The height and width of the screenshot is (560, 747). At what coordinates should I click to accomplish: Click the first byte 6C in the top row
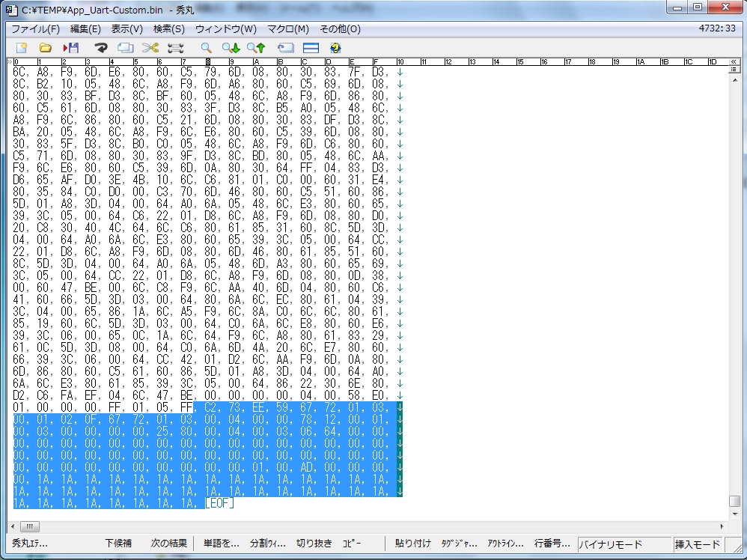(x=19, y=73)
